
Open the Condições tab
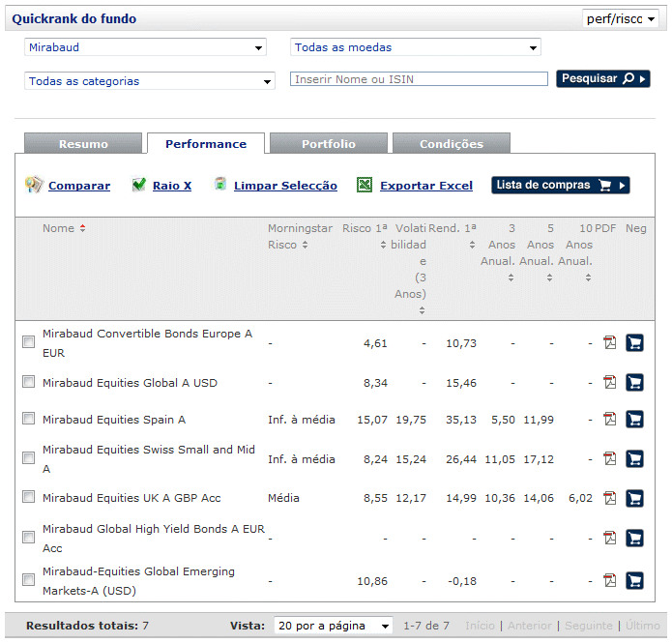[452, 144]
